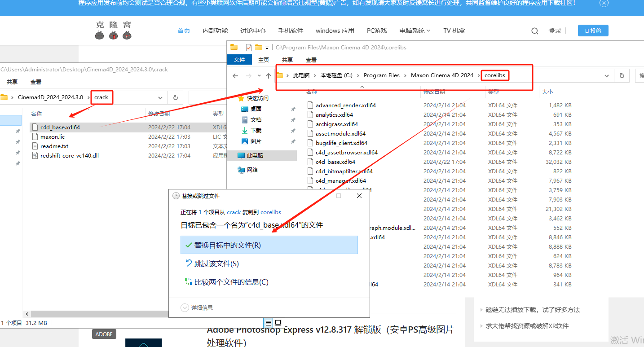Expand the 电脑系统 navigation dropdown
644x347 pixels.
click(415, 31)
